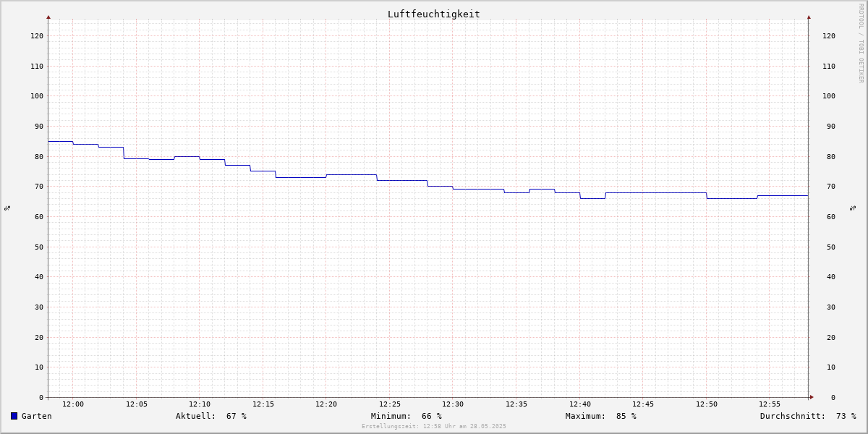Click the Maximum: 85 % value

(601, 416)
